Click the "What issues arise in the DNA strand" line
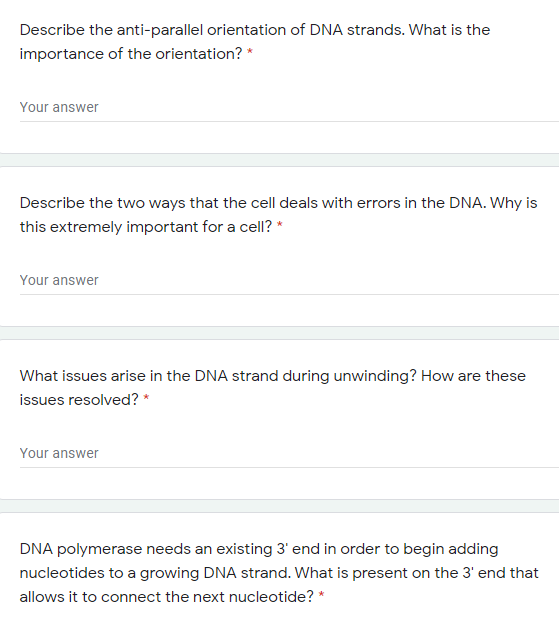This screenshot has width=559, height=617. pos(273,376)
